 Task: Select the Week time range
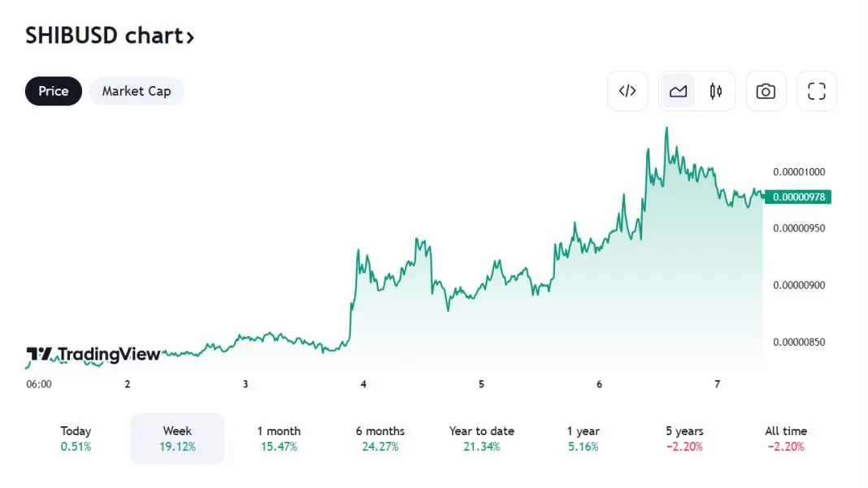(x=177, y=438)
